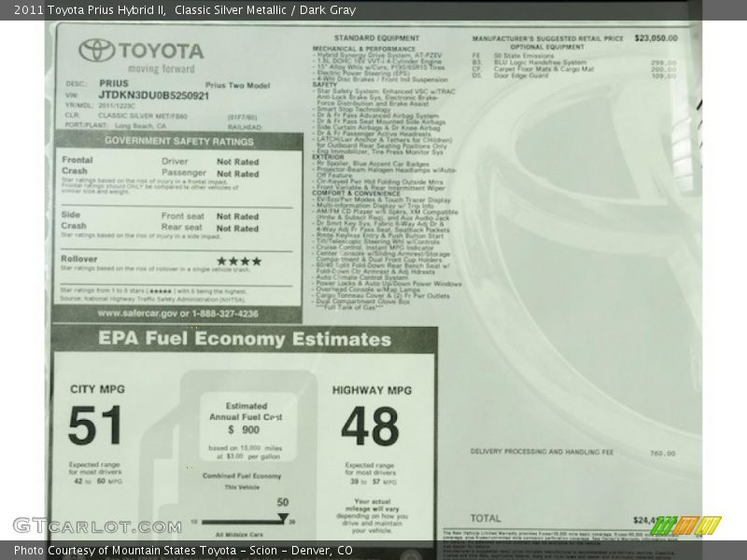
Task: Select the combined economy value 50
Action: pyautogui.click(x=283, y=502)
